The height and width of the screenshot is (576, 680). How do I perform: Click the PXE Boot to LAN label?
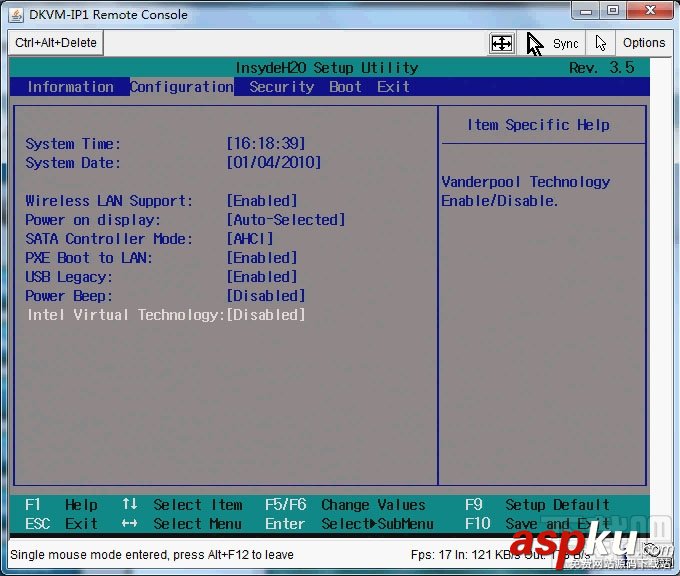(88, 258)
